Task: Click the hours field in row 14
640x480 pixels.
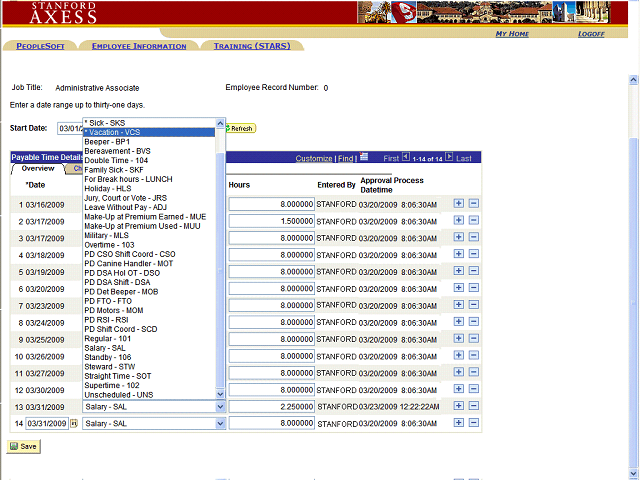Action: click(x=271, y=424)
